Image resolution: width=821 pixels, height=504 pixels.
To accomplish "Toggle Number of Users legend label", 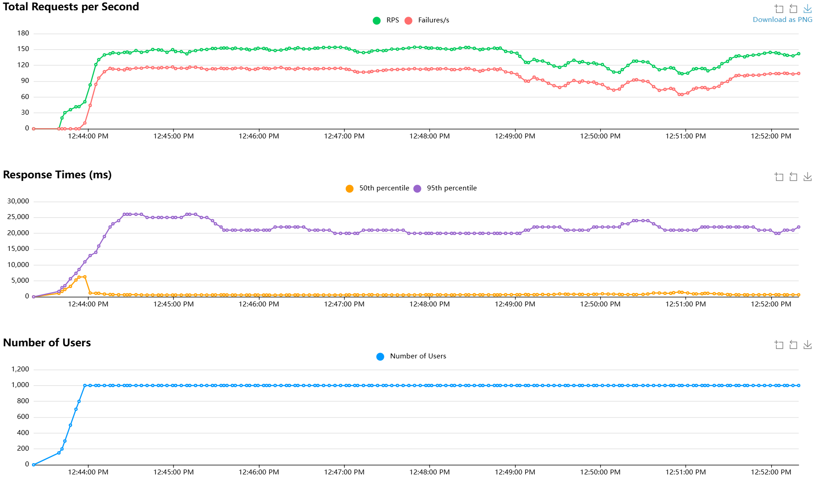I will click(x=418, y=356).
